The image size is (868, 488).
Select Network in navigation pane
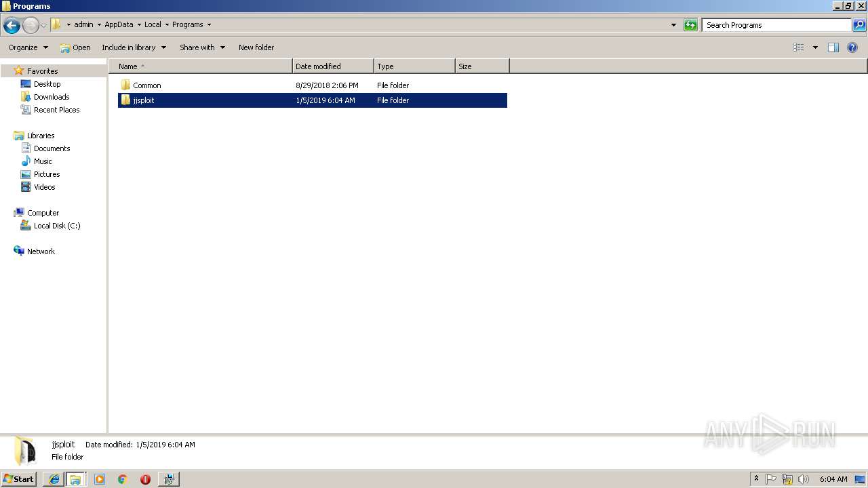pos(41,251)
